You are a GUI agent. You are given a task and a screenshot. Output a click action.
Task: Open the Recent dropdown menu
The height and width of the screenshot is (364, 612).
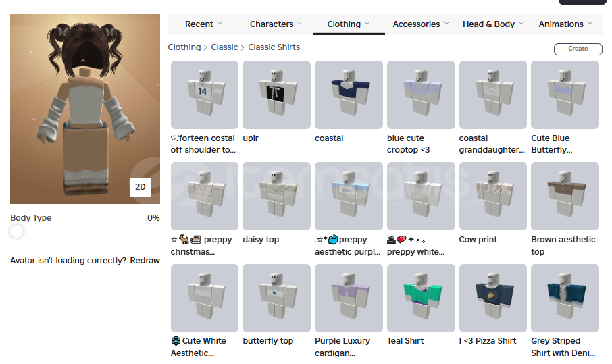coord(203,24)
